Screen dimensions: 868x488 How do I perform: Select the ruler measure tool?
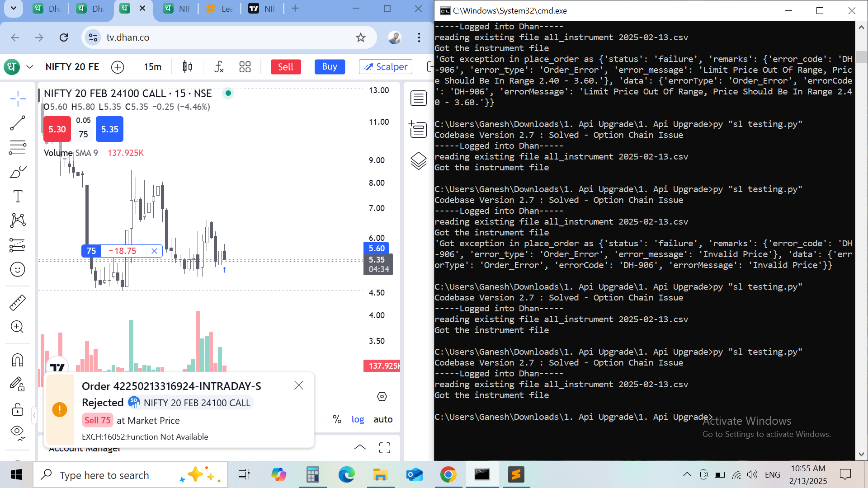click(18, 302)
